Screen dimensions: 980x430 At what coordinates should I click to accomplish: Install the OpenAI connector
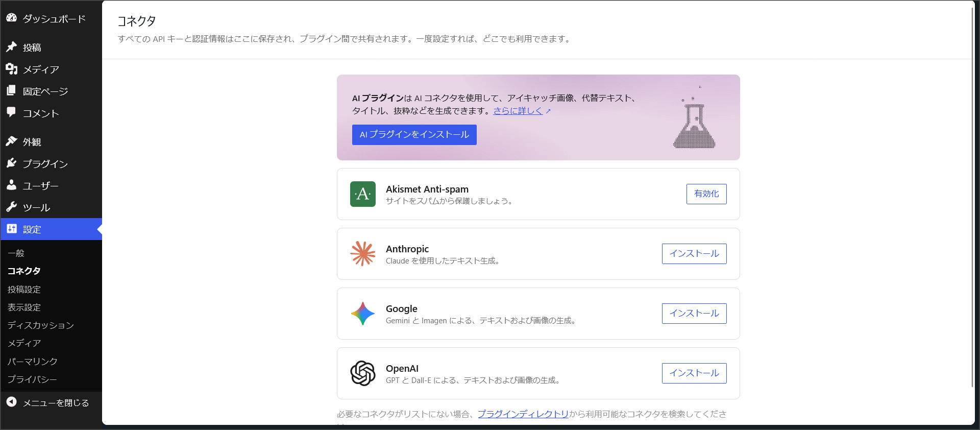(x=694, y=373)
